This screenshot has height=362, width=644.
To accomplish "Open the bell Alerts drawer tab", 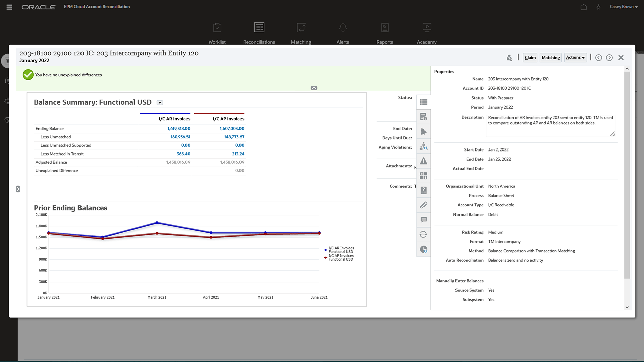I will [423, 131].
